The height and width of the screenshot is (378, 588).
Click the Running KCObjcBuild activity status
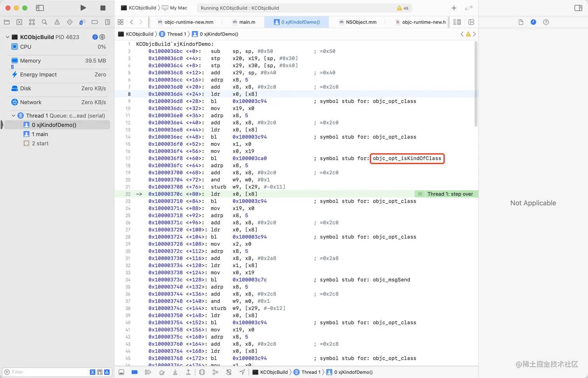(240, 8)
